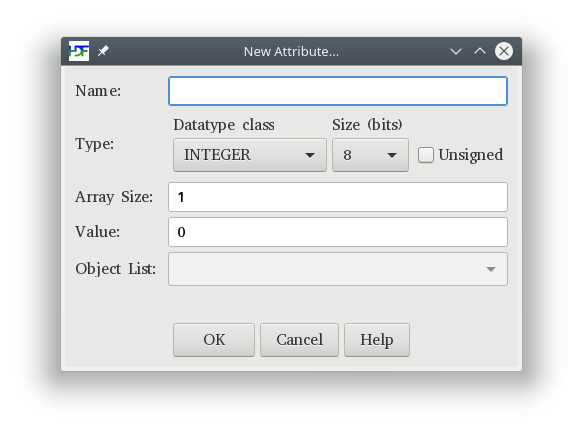The width and height of the screenshot is (583, 432).
Task: Open Help for new attributes
Action: (377, 340)
